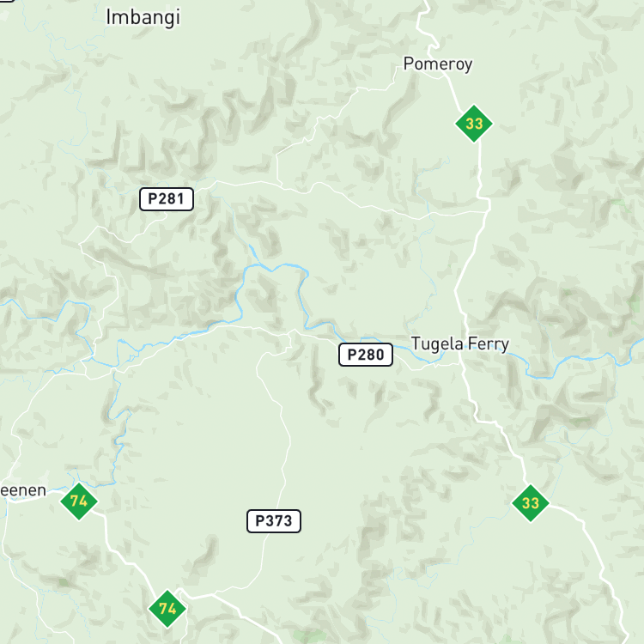
Task: Select the P373 road shield
Action: 274,521
